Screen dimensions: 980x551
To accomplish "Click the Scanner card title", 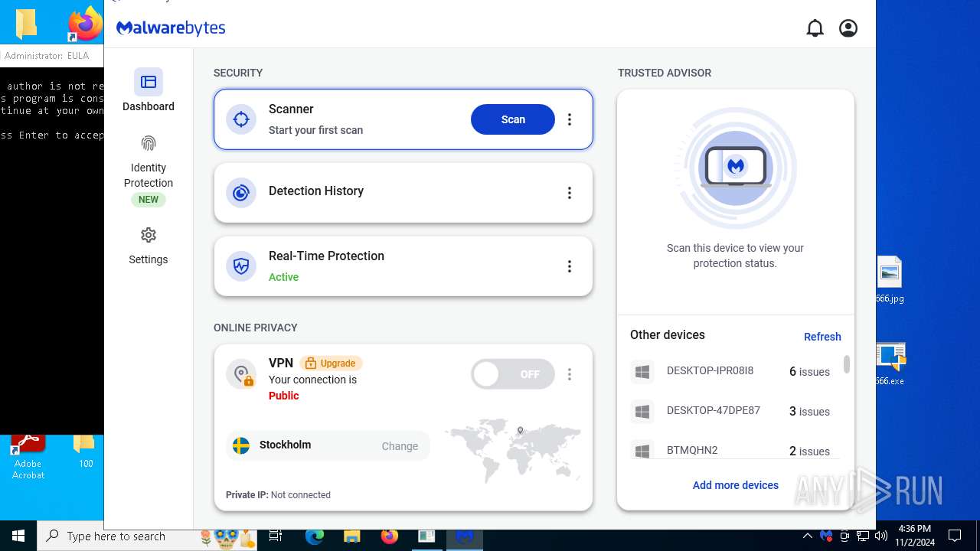I will (x=291, y=109).
